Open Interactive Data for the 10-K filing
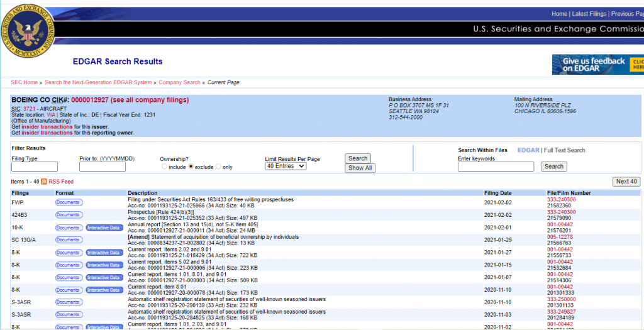This screenshot has height=330, width=644. [104, 228]
